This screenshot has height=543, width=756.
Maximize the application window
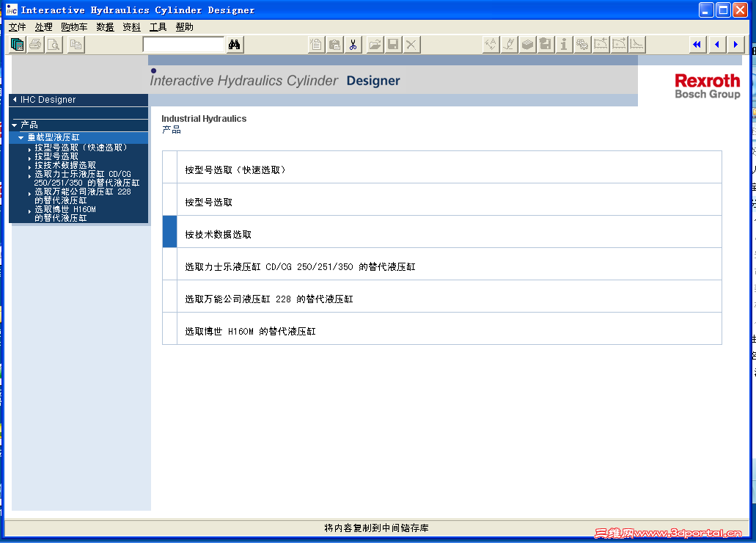click(x=723, y=10)
